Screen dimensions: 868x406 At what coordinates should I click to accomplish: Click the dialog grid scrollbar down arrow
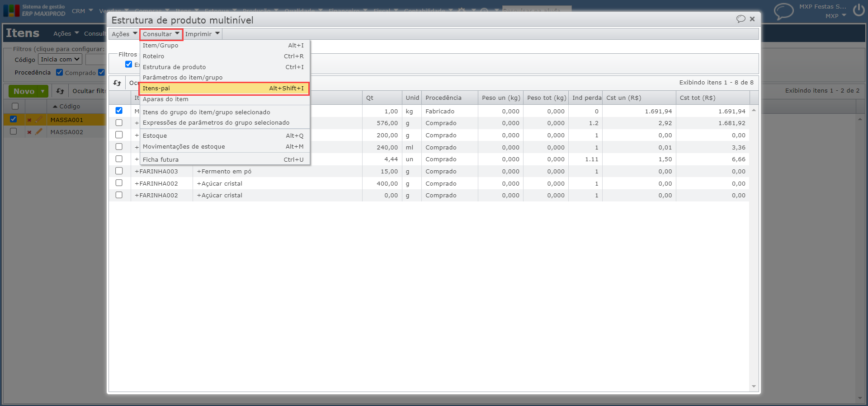point(754,387)
